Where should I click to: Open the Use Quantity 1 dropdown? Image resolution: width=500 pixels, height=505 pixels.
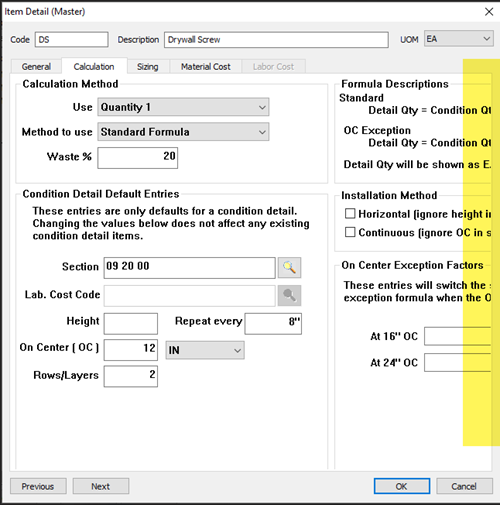[183, 107]
